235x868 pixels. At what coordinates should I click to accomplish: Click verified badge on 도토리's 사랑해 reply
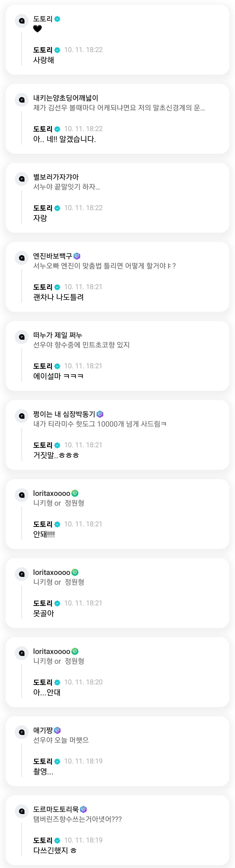[x=57, y=50]
